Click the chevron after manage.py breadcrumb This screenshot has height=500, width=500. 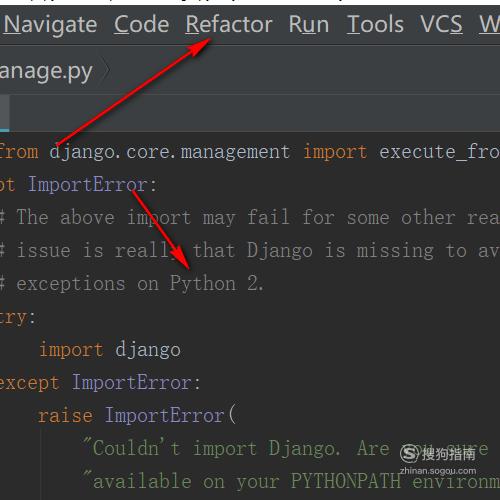tap(106, 71)
